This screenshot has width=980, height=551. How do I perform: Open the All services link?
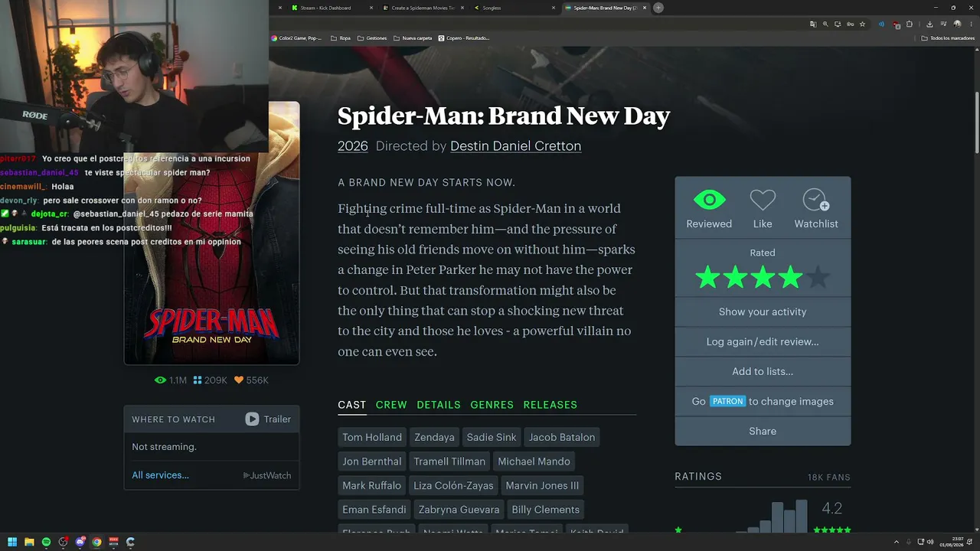pos(160,475)
